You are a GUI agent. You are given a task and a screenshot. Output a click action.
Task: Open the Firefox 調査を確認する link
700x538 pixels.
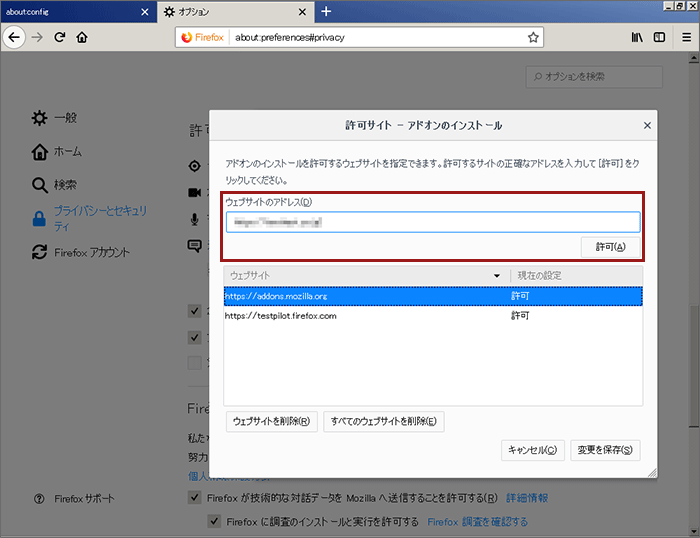(477, 521)
